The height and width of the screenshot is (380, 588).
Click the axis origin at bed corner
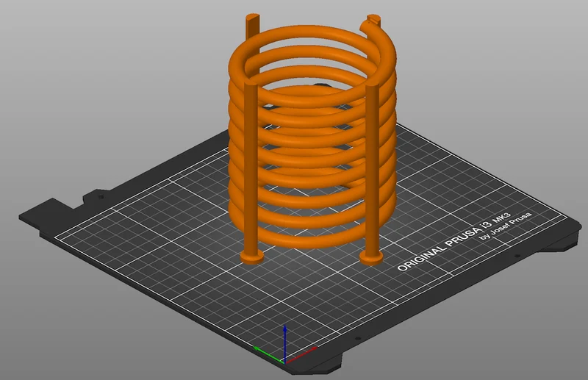coord(285,363)
